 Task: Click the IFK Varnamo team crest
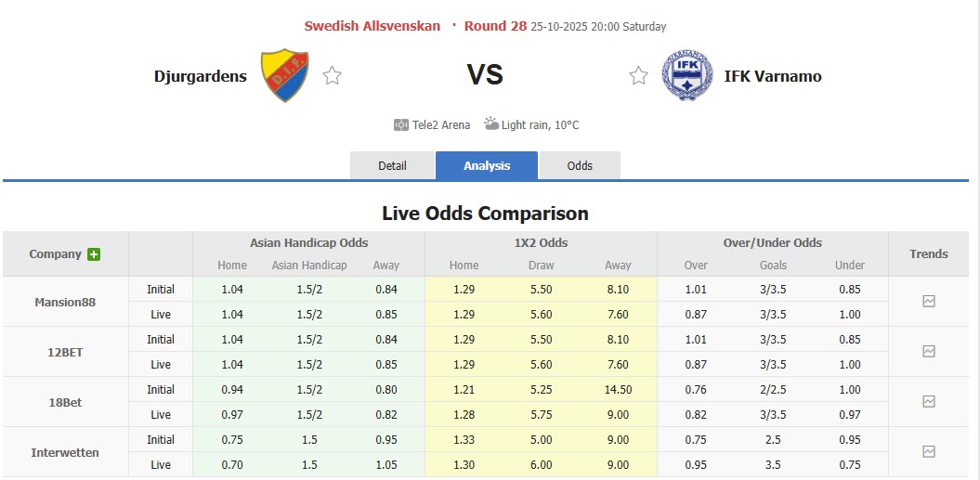(x=686, y=75)
